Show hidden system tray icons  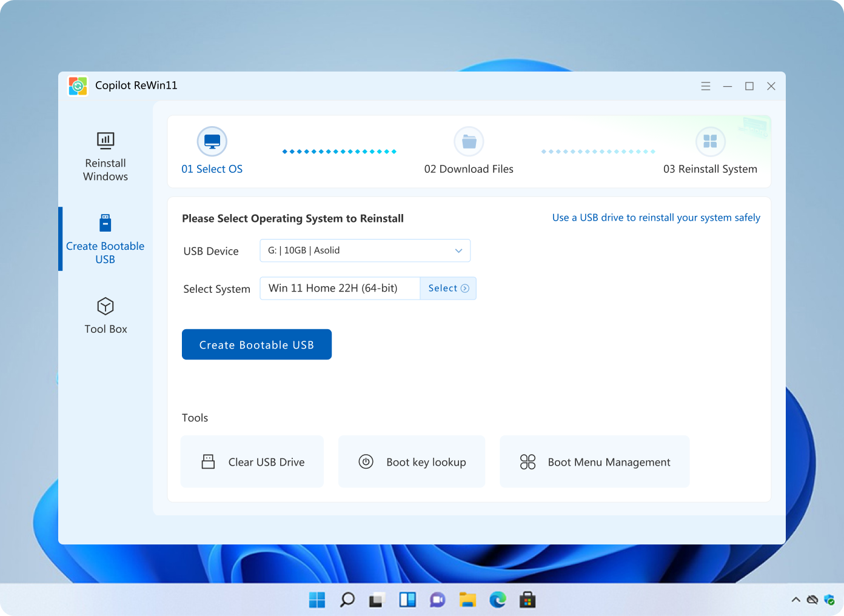pyautogui.click(x=795, y=600)
